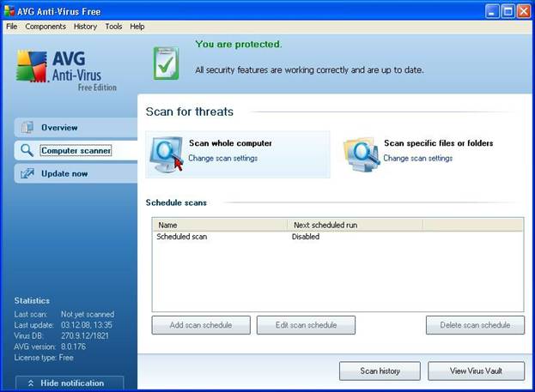Click the Scan whole computer monitor icon
535x392 pixels.
tap(167, 154)
